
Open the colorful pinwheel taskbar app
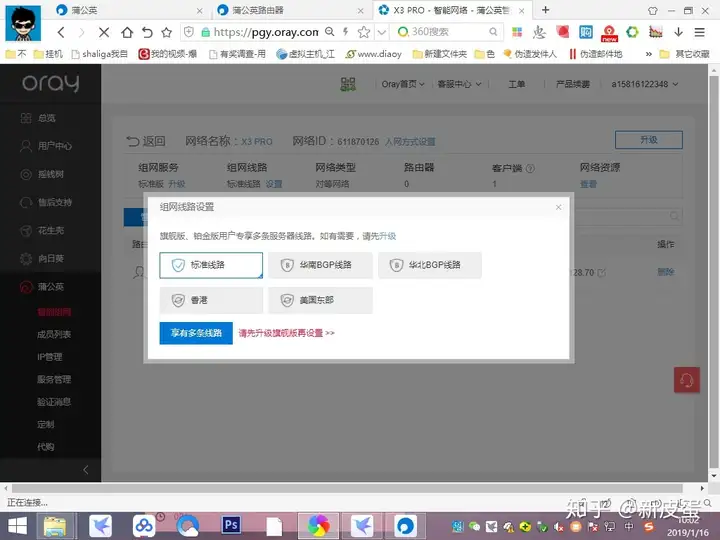coord(318,526)
